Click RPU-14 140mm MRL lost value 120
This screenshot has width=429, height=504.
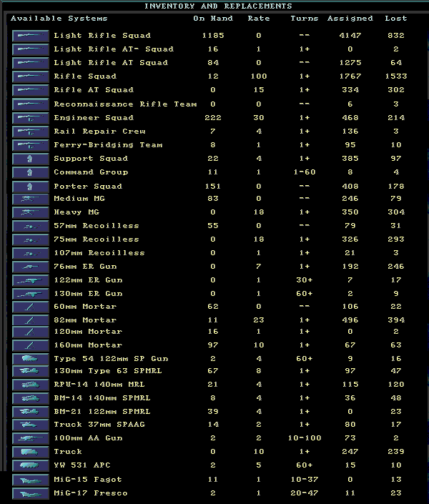click(396, 385)
